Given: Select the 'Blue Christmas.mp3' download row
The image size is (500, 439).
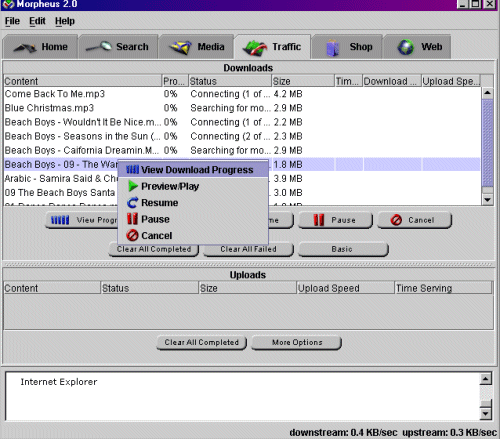Looking at the screenshot, I should pyautogui.click(x=242, y=108).
